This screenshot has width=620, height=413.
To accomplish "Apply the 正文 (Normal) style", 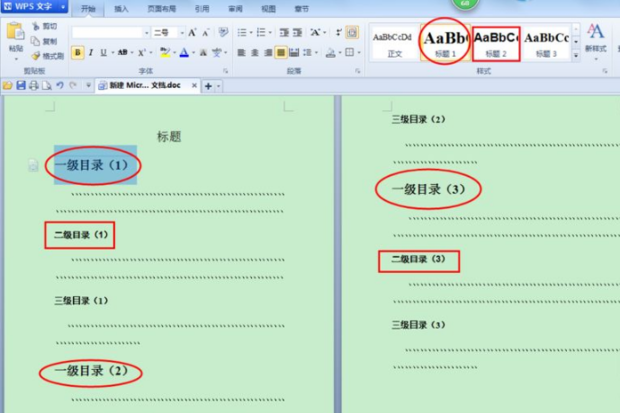I will coord(394,44).
